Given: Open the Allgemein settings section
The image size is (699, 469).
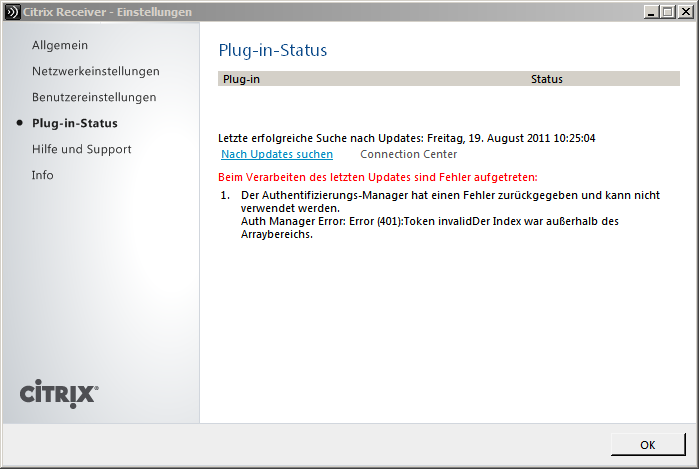Looking at the screenshot, I should (x=60, y=45).
